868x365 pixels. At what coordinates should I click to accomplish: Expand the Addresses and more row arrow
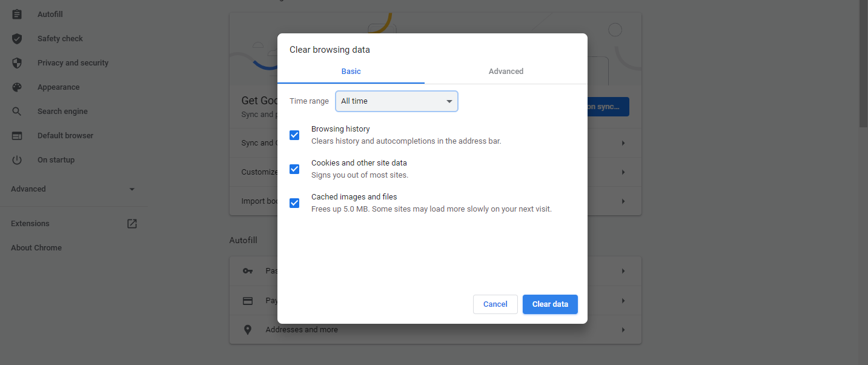(623, 330)
